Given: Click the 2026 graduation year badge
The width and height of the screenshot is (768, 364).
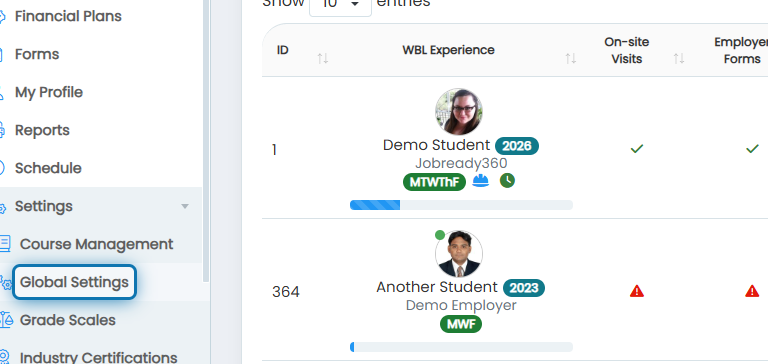Looking at the screenshot, I should click(x=517, y=146).
